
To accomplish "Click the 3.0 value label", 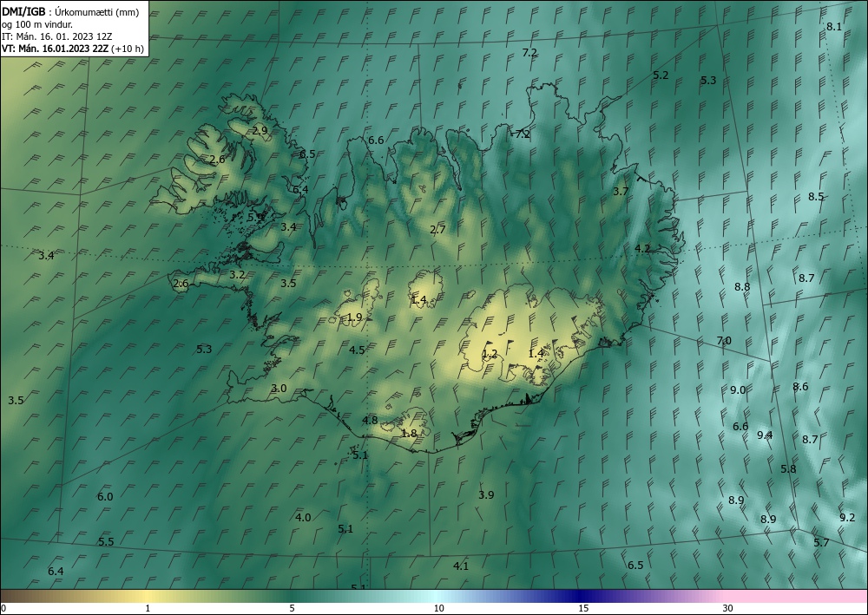I will (x=279, y=389).
